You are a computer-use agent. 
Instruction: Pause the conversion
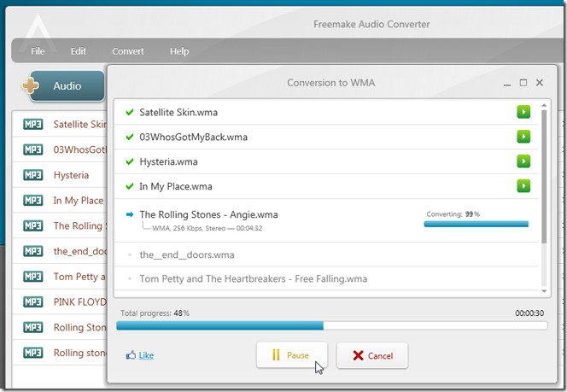coord(292,355)
